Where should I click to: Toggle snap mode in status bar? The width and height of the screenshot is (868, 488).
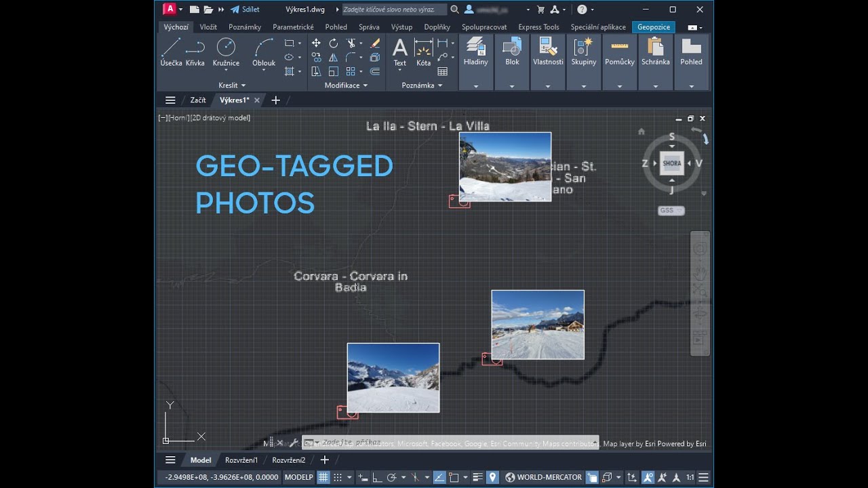338,477
